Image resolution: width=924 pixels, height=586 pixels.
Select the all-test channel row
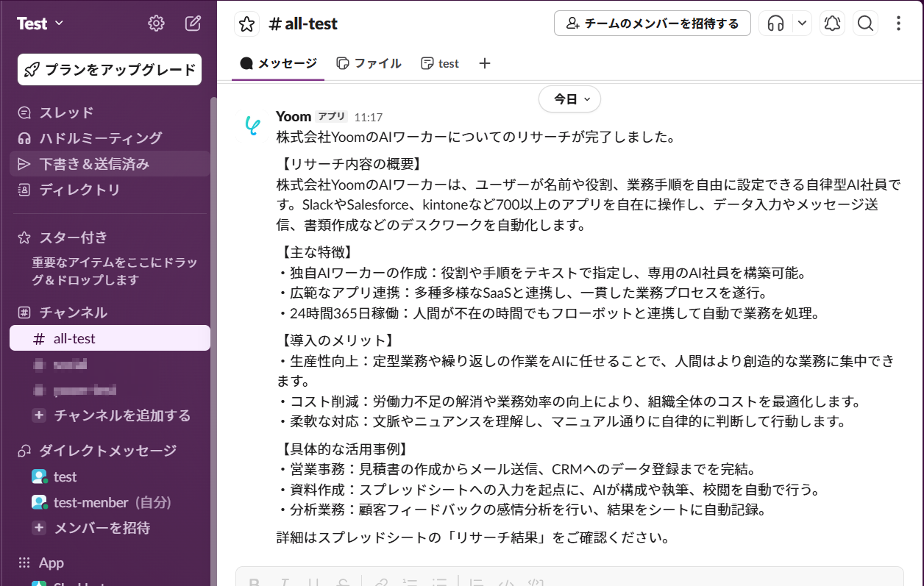[x=110, y=338]
